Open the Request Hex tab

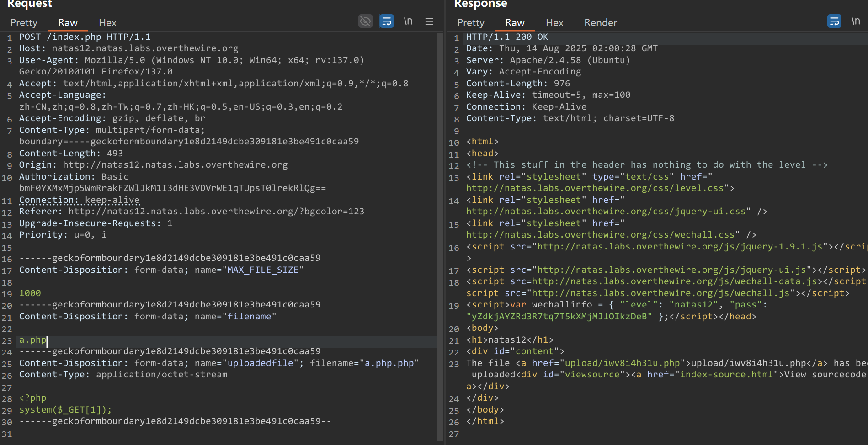[x=107, y=22]
